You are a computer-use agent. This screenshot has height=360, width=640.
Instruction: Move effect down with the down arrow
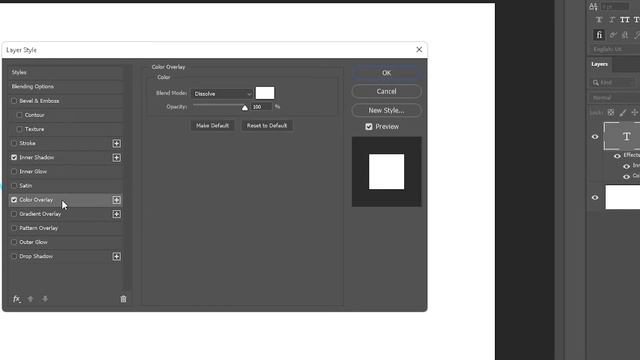[x=45, y=299]
